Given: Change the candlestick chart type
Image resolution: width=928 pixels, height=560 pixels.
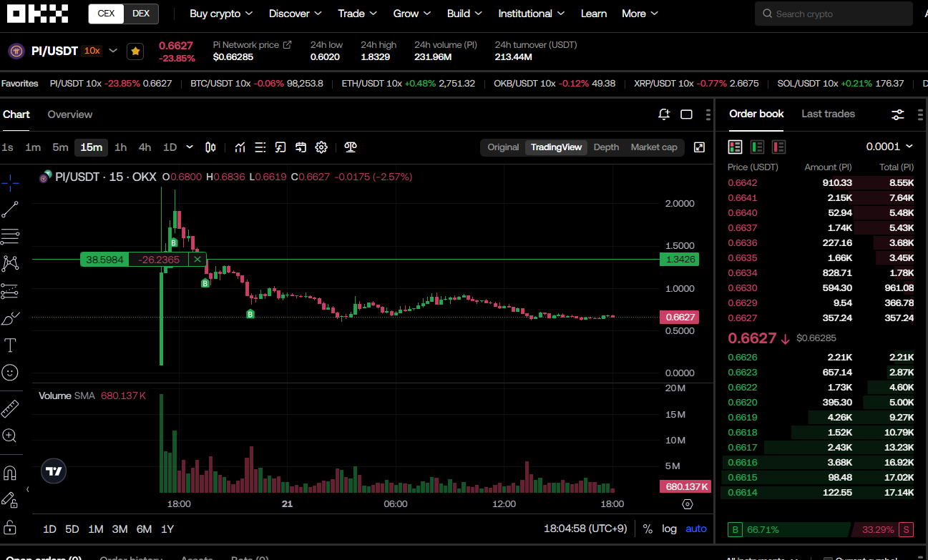Looking at the screenshot, I should coord(210,147).
